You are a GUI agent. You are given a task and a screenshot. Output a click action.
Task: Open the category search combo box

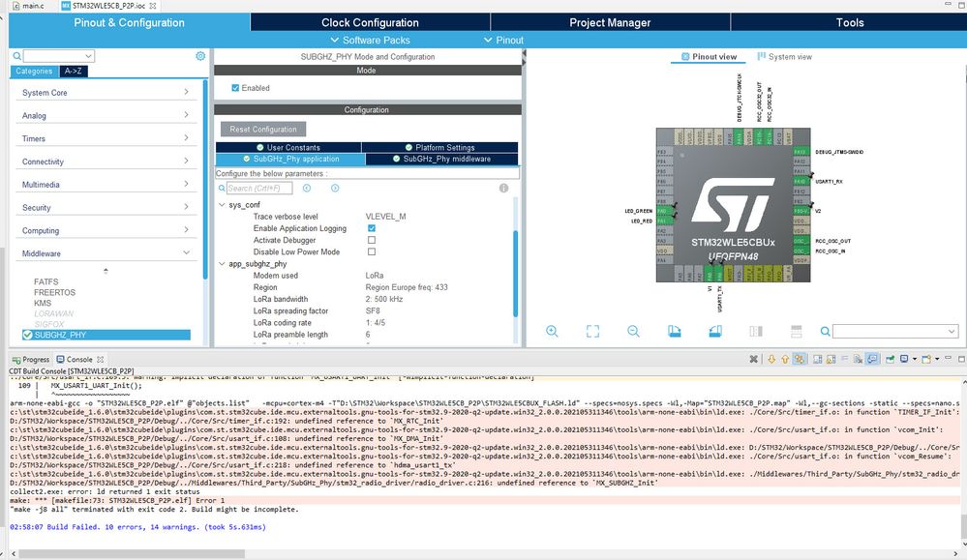(x=59, y=56)
